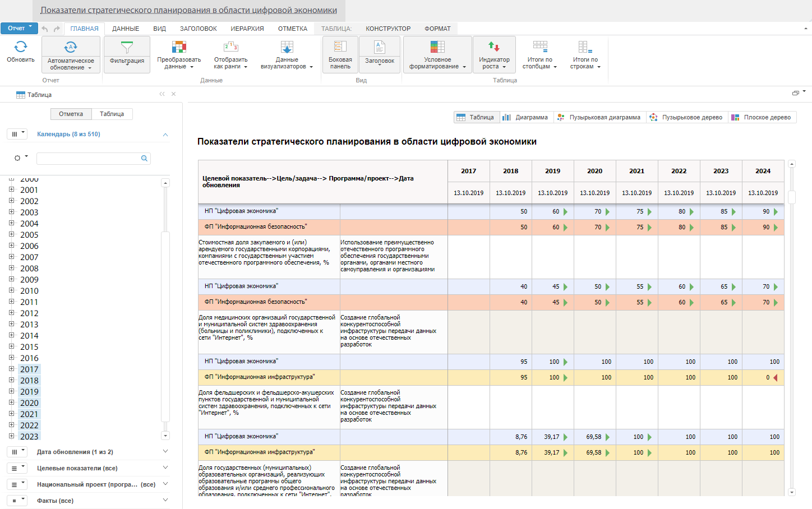Viewport: 812px width, 509px height.
Task: Click search magnifier icon
Action: tap(145, 159)
